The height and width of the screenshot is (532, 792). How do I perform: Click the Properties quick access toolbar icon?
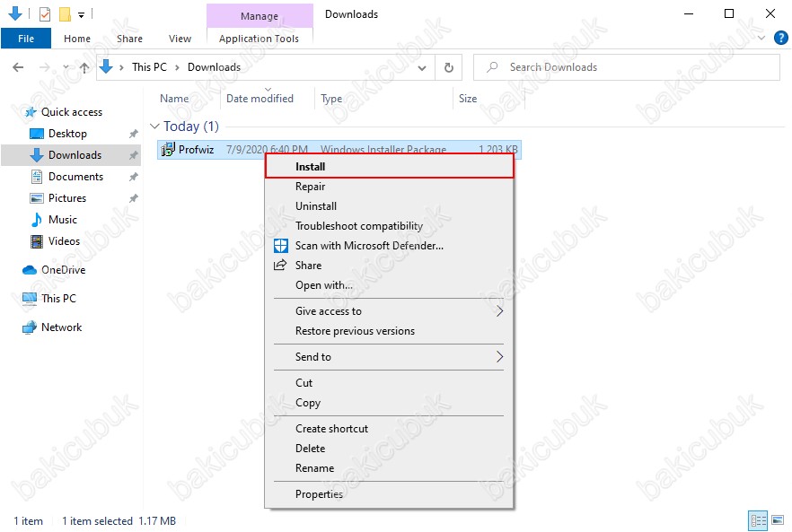45,14
